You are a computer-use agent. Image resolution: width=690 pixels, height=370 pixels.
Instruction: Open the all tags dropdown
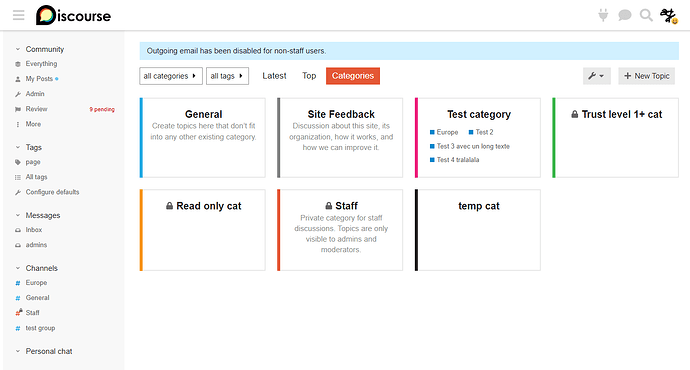tap(227, 76)
